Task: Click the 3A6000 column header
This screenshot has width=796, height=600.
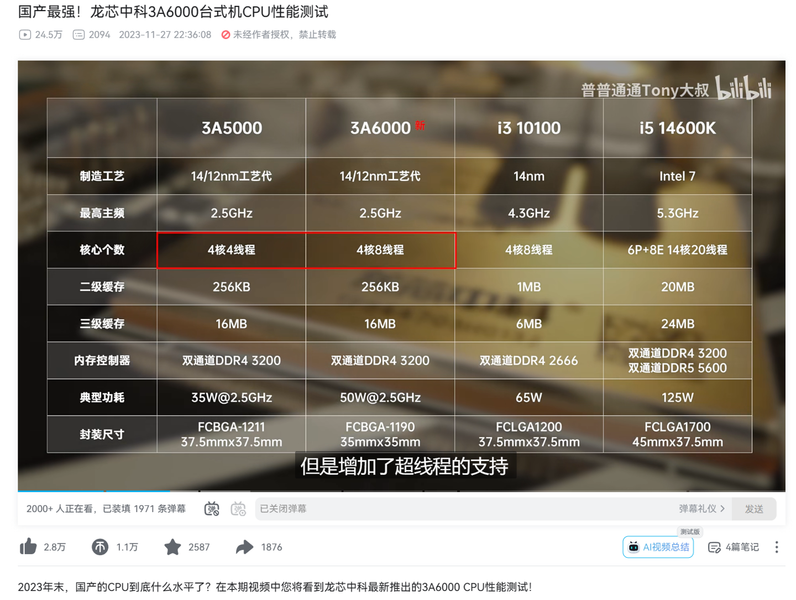Action: (380, 128)
